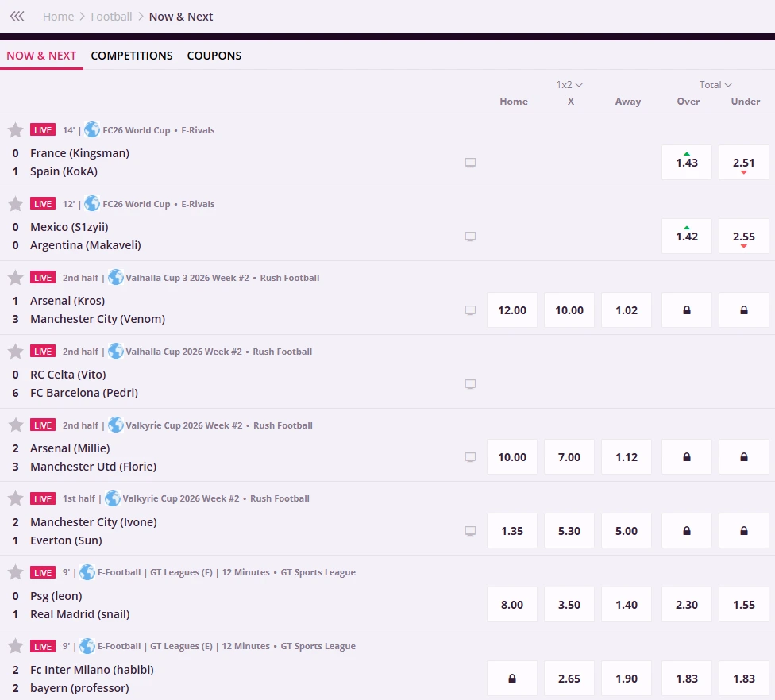Select Away odds 1.12 Manchester Utd (Florie)
The height and width of the screenshot is (700, 775).
(x=627, y=457)
